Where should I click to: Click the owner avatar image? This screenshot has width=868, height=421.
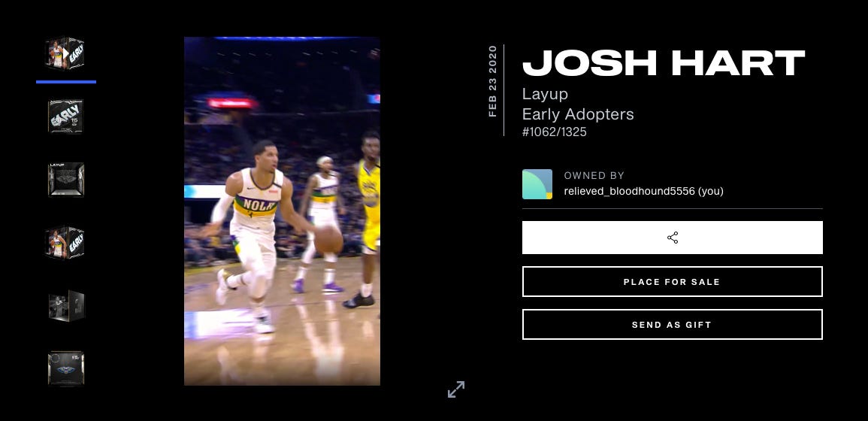[x=537, y=184]
